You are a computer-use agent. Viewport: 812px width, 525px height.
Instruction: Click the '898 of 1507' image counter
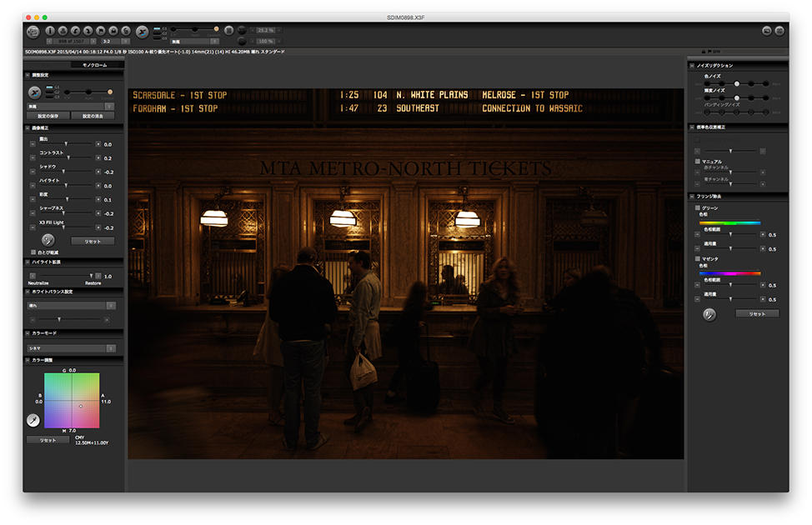click(71, 41)
